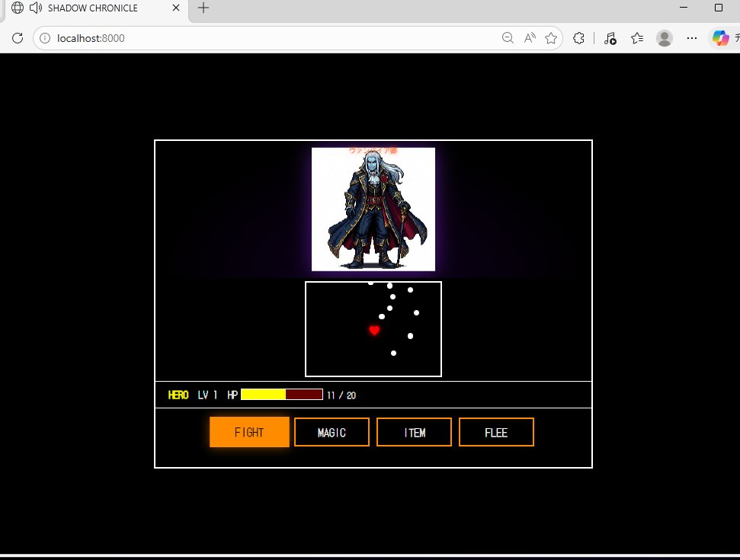
Task: Choose the MAGIC battle command
Action: tap(332, 432)
